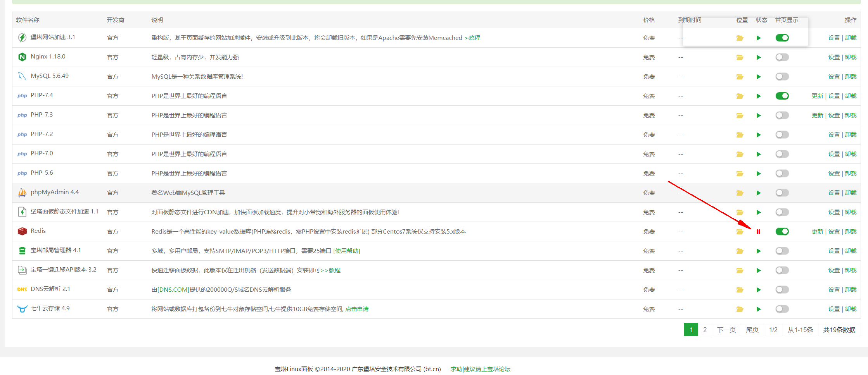Screen dimensions: 868x375
Task: Open folder icon in 七牛云存储 4.9 row
Action: (x=740, y=309)
